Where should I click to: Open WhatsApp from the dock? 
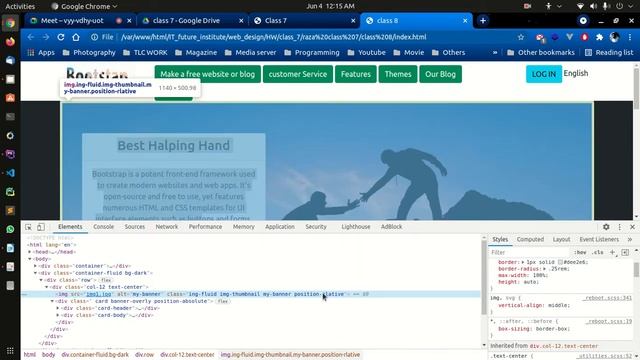(x=10, y=229)
